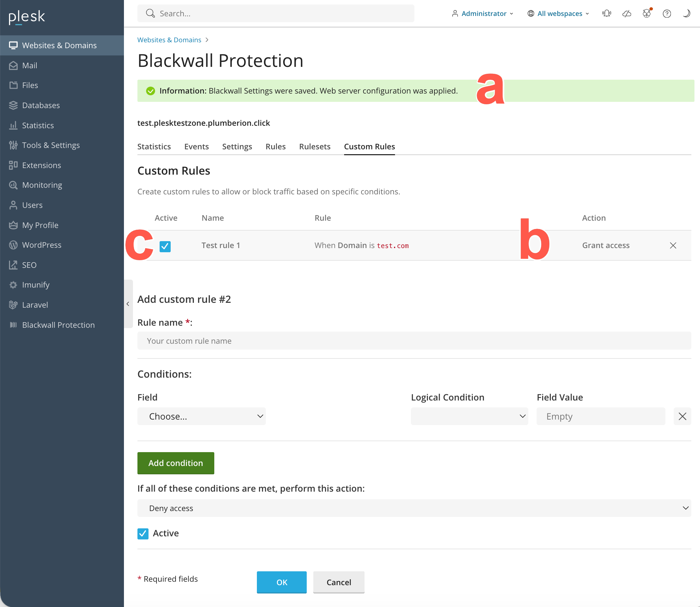The width and height of the screenshot is (700, 607).
Task: Uncheck the Active checkbox for Test rule 1
Action: point(165,246)
